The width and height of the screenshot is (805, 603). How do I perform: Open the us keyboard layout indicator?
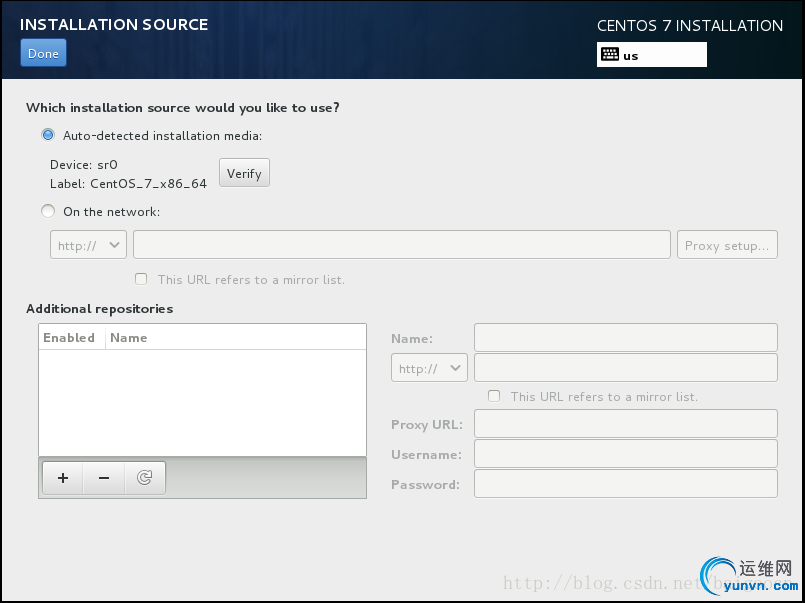tap(651, 55)
